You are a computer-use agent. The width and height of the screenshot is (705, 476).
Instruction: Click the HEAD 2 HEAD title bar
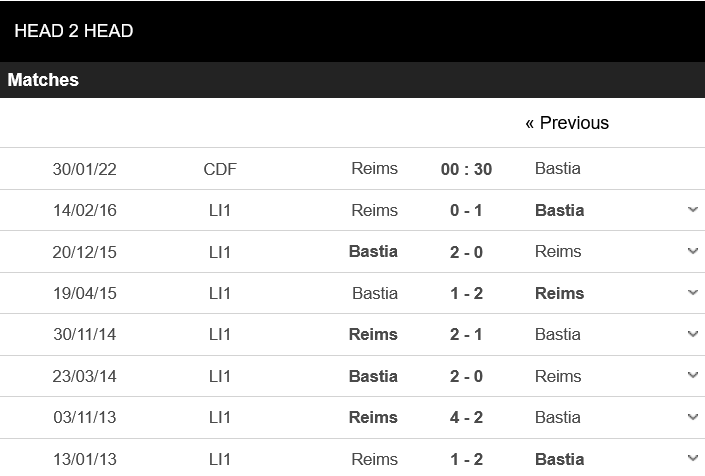pos(74,31)
